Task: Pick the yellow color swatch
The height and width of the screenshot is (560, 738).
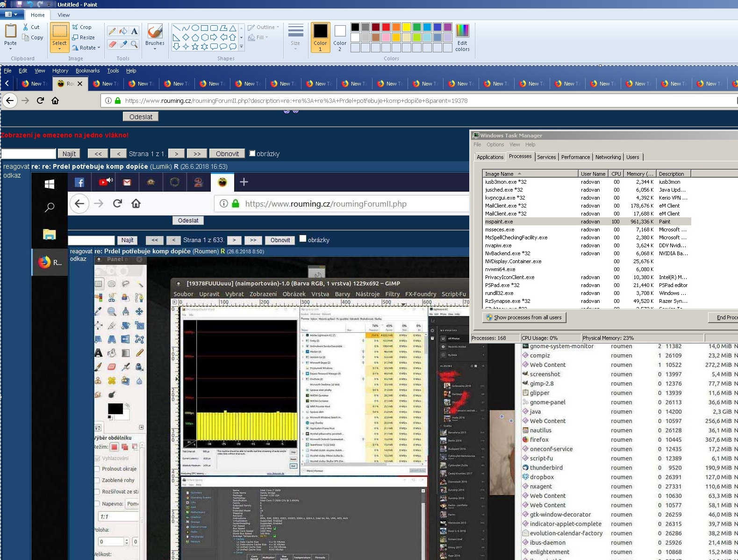Action: click(407, 27)
